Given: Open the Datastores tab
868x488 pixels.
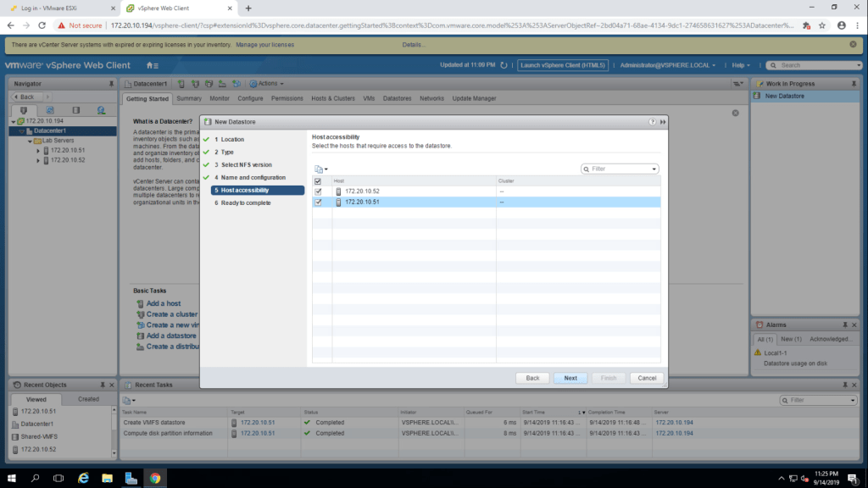Looking at the screenshot, I should tap(397, 98).
